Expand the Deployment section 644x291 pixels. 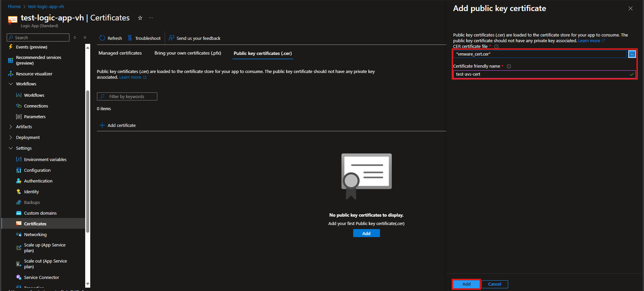(x=11, y=137)
